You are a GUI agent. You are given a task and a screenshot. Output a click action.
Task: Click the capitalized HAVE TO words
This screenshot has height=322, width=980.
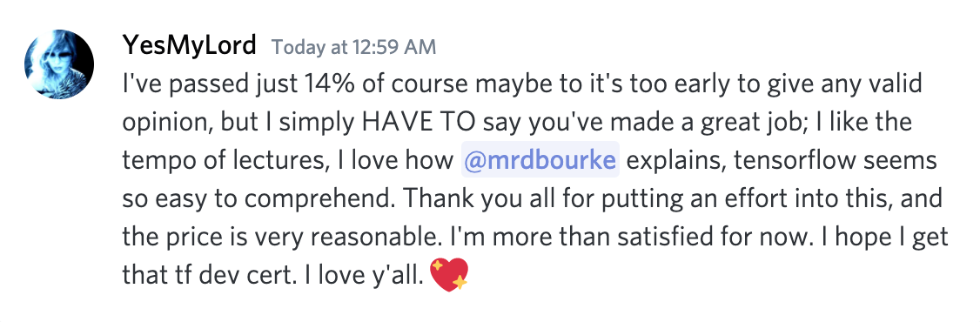[x=412, y=123]
